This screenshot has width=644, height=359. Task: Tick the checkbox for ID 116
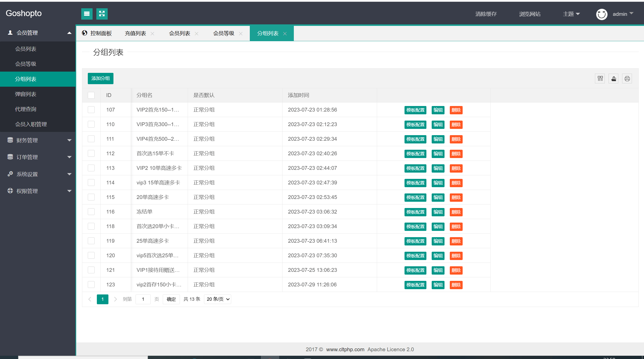(x=91, y=212)
